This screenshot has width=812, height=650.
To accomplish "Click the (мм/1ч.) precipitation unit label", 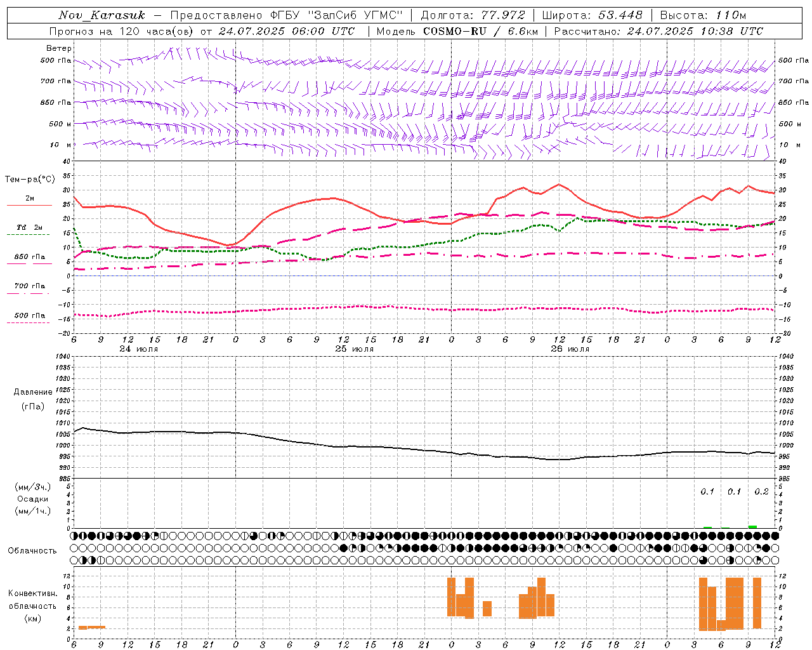I will [33, 512].
